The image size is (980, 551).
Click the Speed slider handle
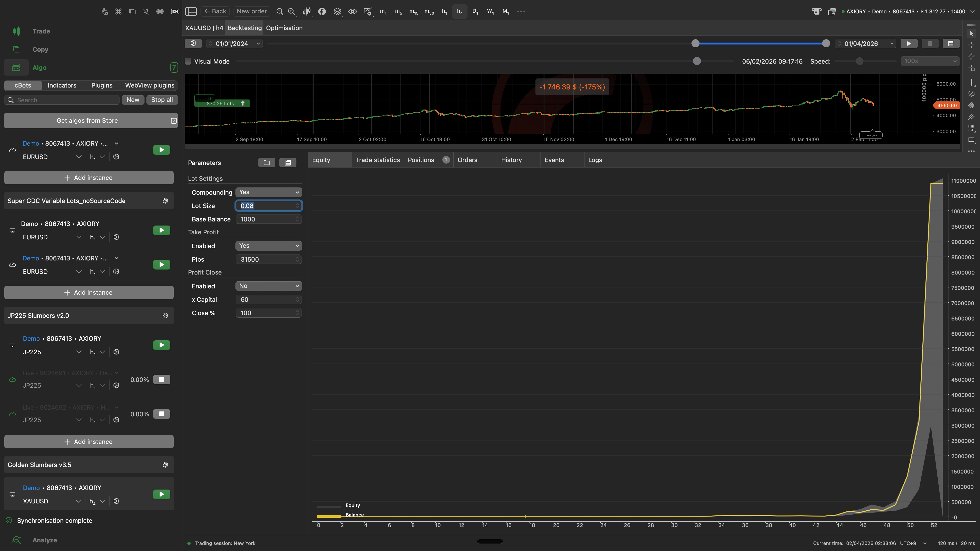click(x=859, y=61)
